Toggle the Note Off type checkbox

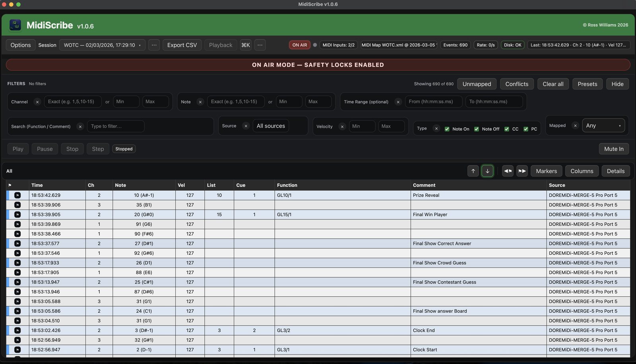pyautogui.click(x=477, y=129)
